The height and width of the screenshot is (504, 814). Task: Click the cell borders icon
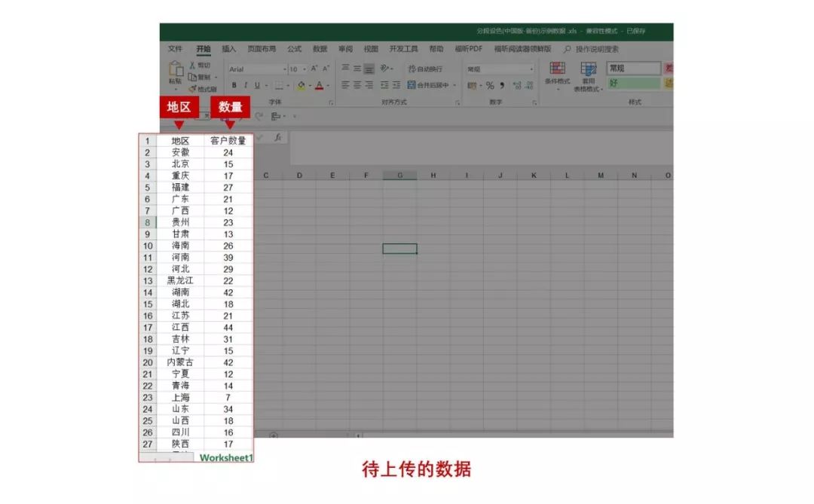(279, 85)
